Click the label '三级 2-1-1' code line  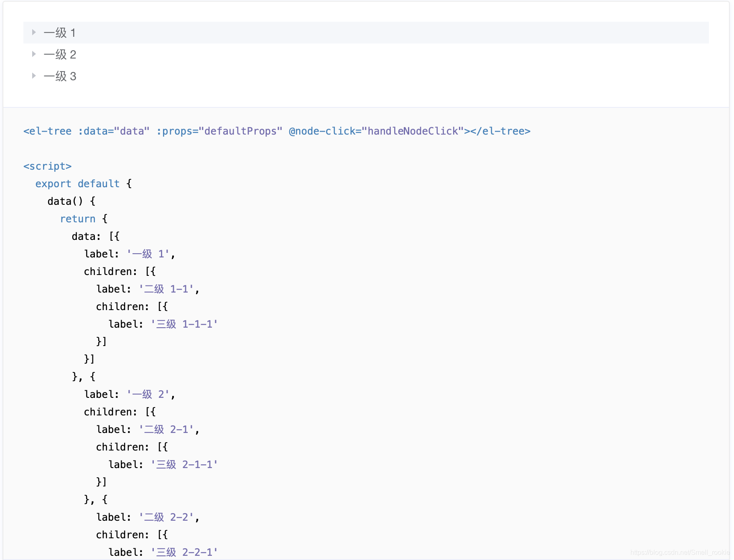(x=163, y=465)
